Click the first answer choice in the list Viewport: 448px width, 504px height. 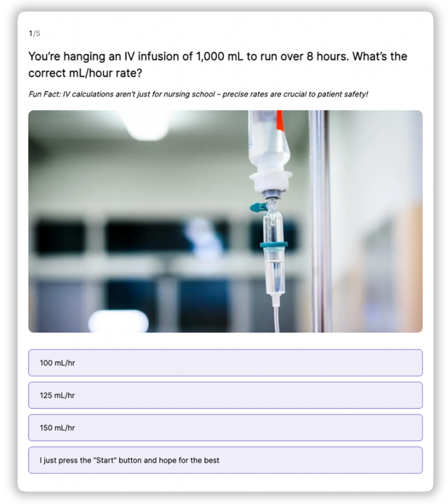(224, 363)
